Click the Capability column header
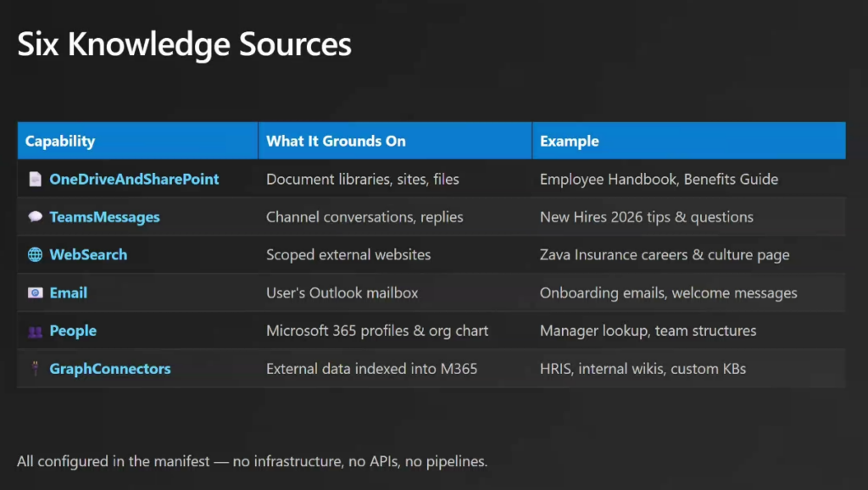This screenshot has width=868, height=490. (x=60, y=142)
